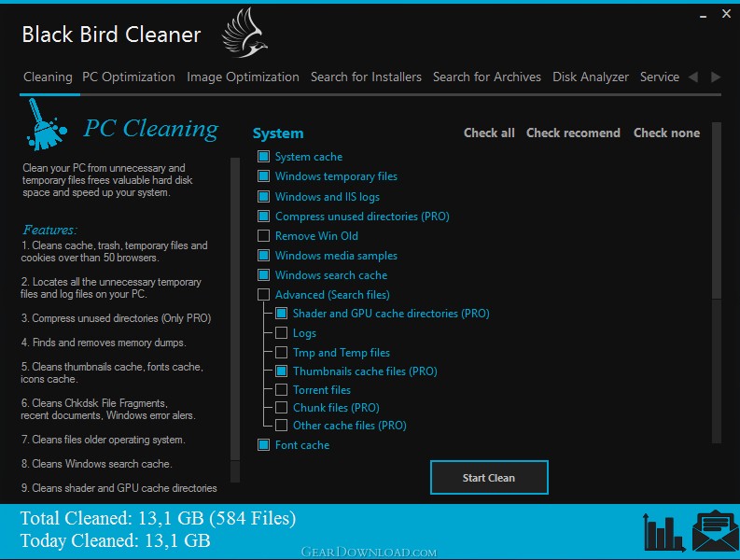The height and width of the screenshot is (560, 740).
Task: Enable the Remove Win Old checkbox
Action: 264,235
